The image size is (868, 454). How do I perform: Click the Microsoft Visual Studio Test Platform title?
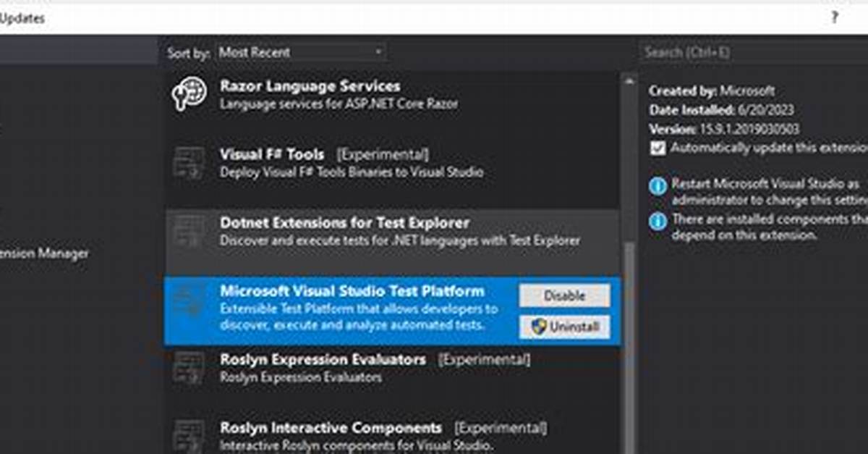[x=352, y=291]
